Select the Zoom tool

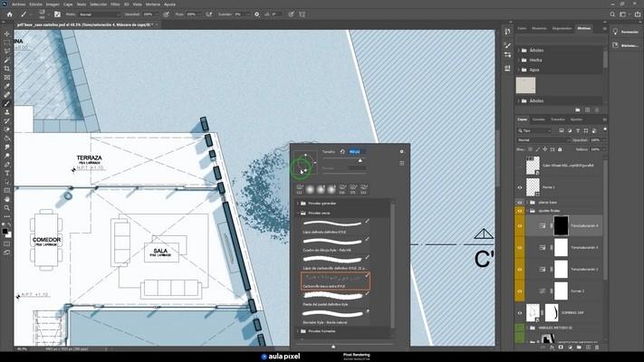(7, 207)
